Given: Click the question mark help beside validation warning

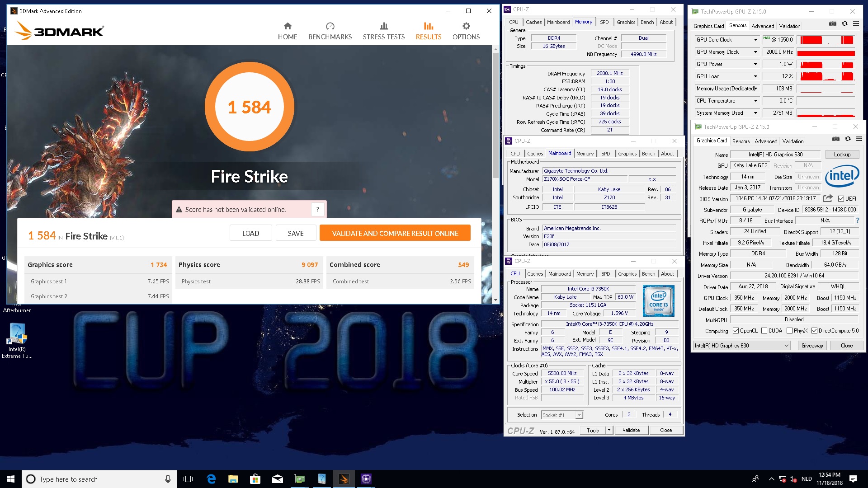Looking at the screenshot, I should pyautogui.click(x=318, y=209).
